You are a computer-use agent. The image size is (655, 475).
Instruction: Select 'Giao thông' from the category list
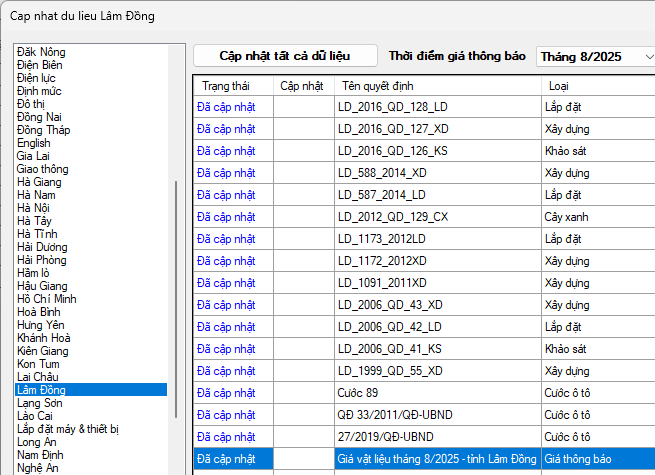(44, 169)
